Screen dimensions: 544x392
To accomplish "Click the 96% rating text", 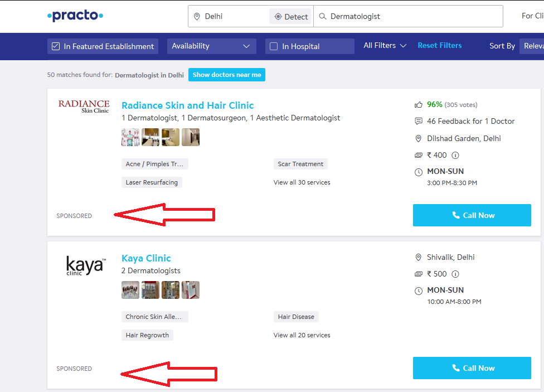I will pyautogui.click(x=434, y=104).
